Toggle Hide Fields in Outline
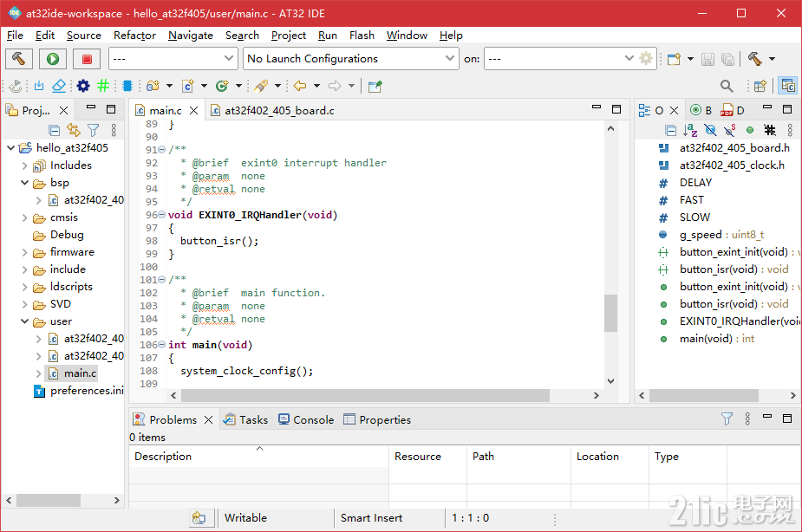Image resolution: width=802 pixels, height=532 pixels. click(x=710, y=130)
